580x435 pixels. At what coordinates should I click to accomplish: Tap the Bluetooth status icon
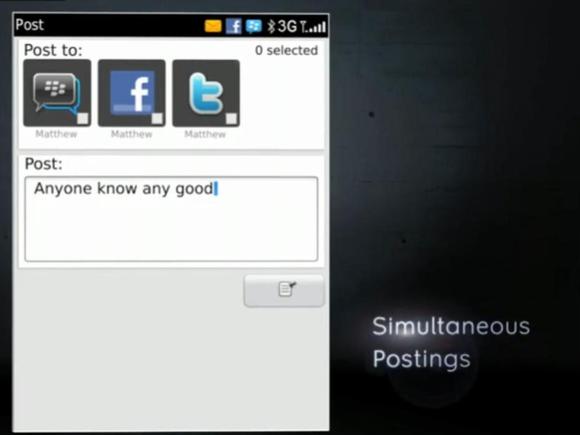coord(271,26)
